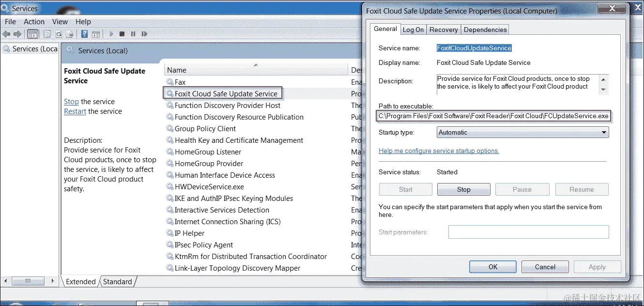Click the description box's scroll-down arrow
The image size is (644, 306).
tap(603, 89)
